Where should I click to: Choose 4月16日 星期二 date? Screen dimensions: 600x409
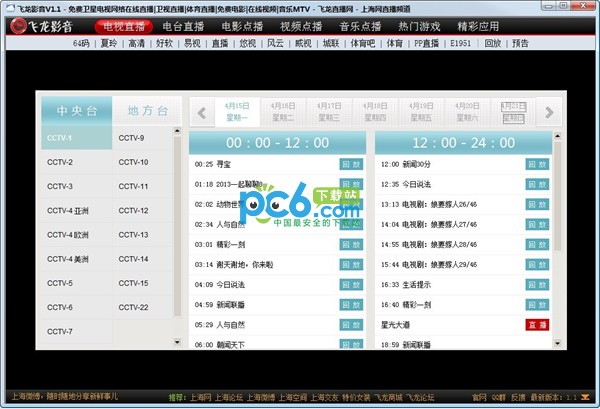283,111
